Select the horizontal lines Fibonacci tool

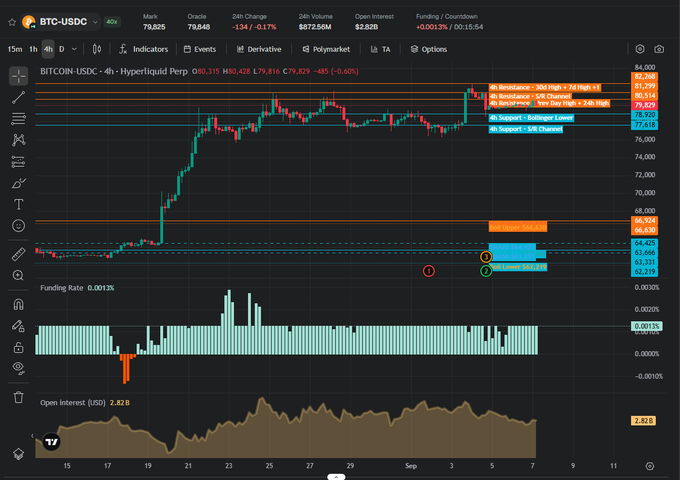tap(18, 118)
